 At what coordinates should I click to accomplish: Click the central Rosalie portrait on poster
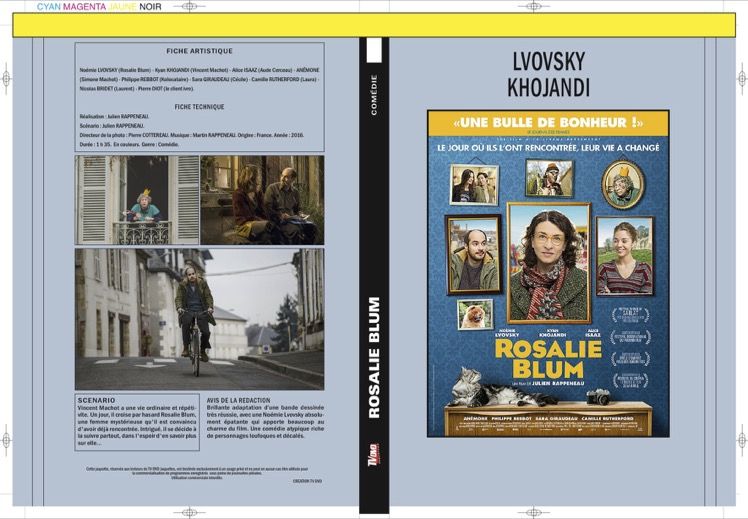coord(549,263)
